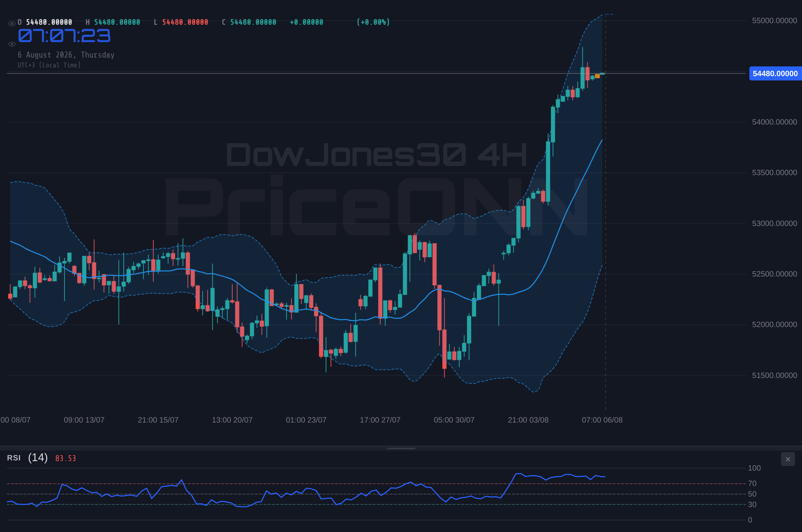Click the 51500.00000 price axis label

tap(775, 375)
